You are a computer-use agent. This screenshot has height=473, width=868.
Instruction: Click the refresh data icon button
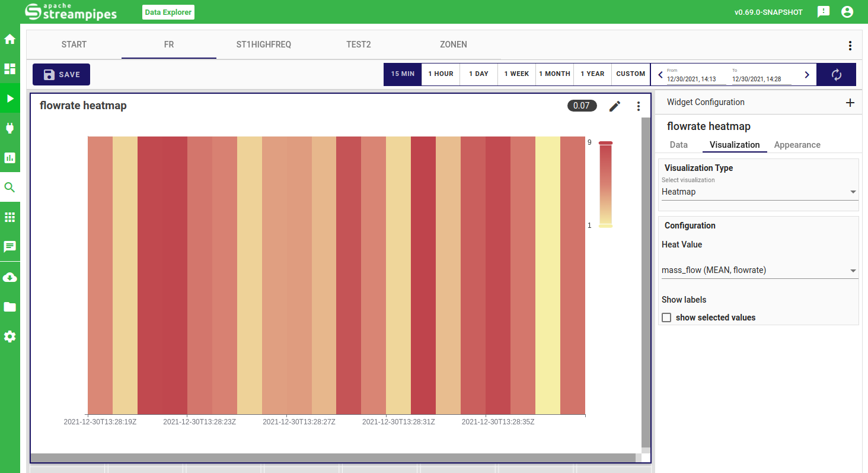pyautogui.click(x=836, y=75)
